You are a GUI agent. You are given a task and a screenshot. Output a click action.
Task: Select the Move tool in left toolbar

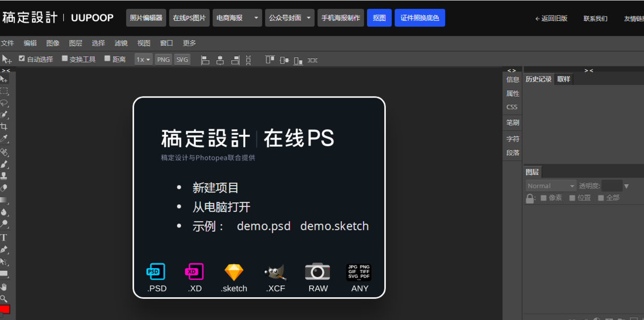tap(4, 79)
